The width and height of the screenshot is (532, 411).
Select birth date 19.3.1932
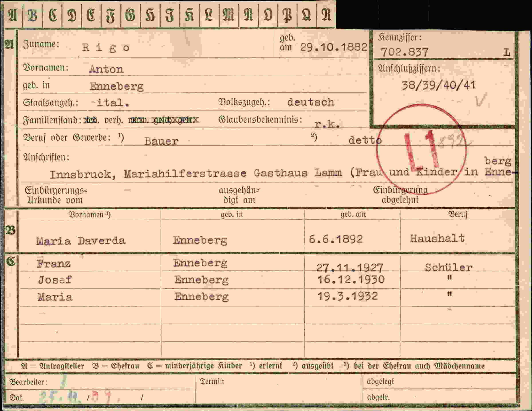click(348, 296)
